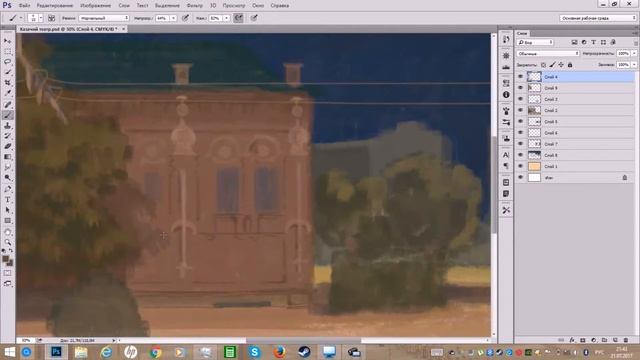The image size is (640, 360).
Task: Select the Crop tool
Action: 7,83
